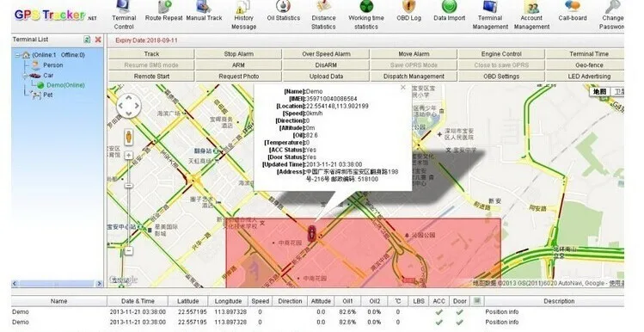
Task: Click Request Photo button
Action: click(239, 76)
